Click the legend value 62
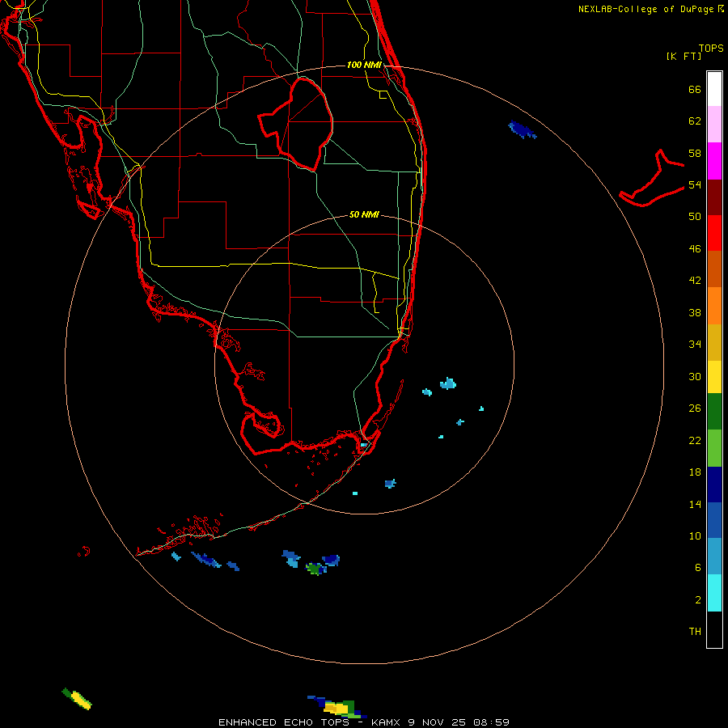Screen dimensions: 728x728 (x=695, y=121)
